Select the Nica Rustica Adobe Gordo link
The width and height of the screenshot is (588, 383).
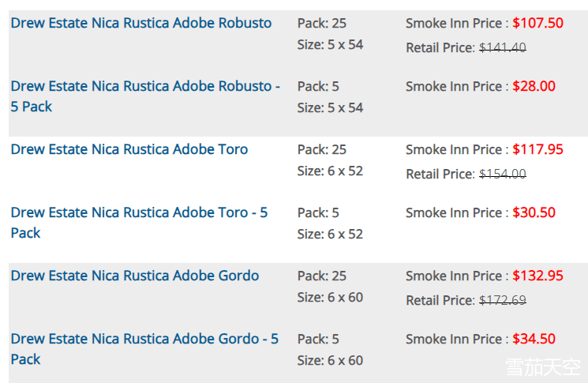tap(134, 276)
